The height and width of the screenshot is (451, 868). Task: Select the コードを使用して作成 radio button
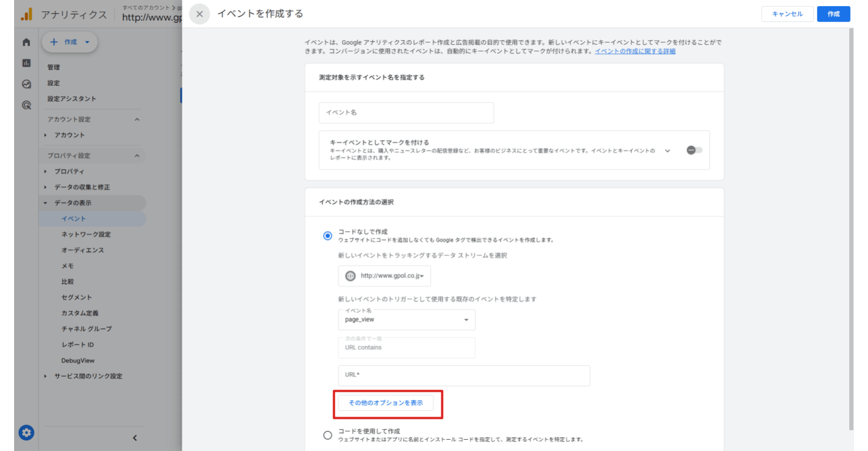tap(327, 435)
